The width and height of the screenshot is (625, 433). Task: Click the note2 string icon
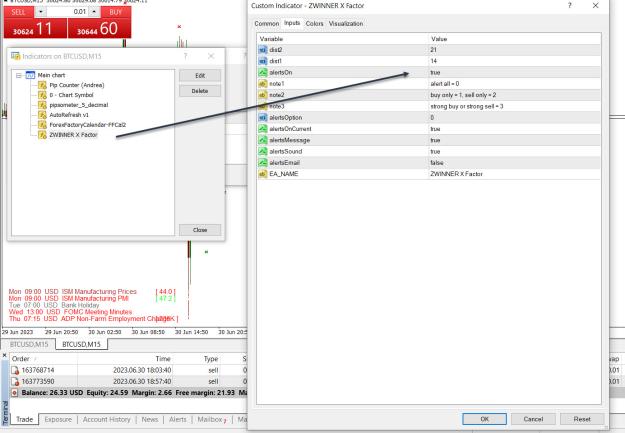[x=263, y=95]
